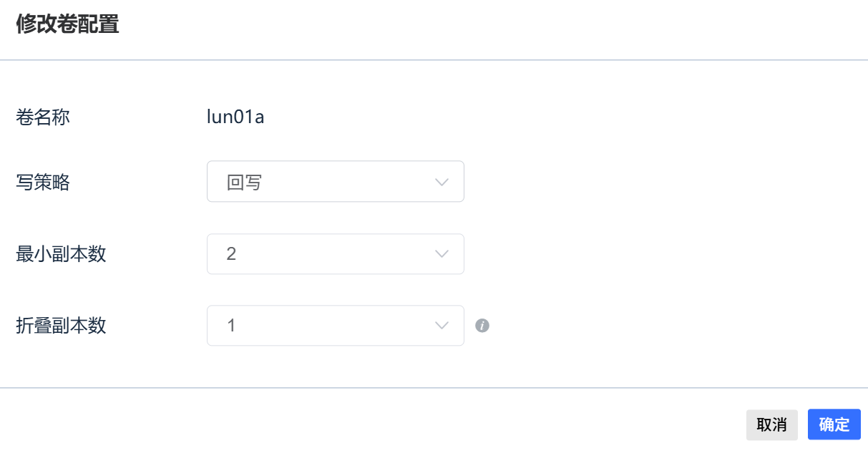
Task: Click the dialog title 修改卷配置
Action: click(x=67, y=24)
